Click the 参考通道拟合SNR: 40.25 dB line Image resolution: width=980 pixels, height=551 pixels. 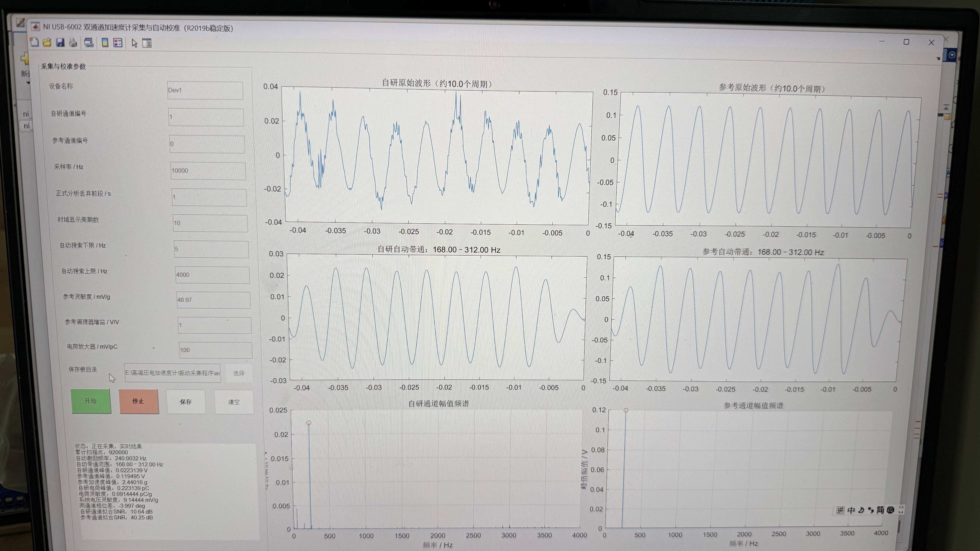[116, 518]
